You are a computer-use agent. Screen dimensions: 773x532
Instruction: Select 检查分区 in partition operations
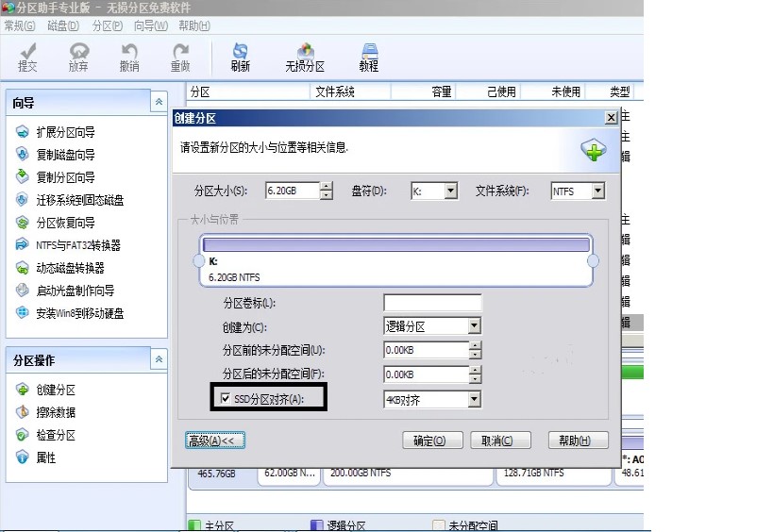click(46, 435)
